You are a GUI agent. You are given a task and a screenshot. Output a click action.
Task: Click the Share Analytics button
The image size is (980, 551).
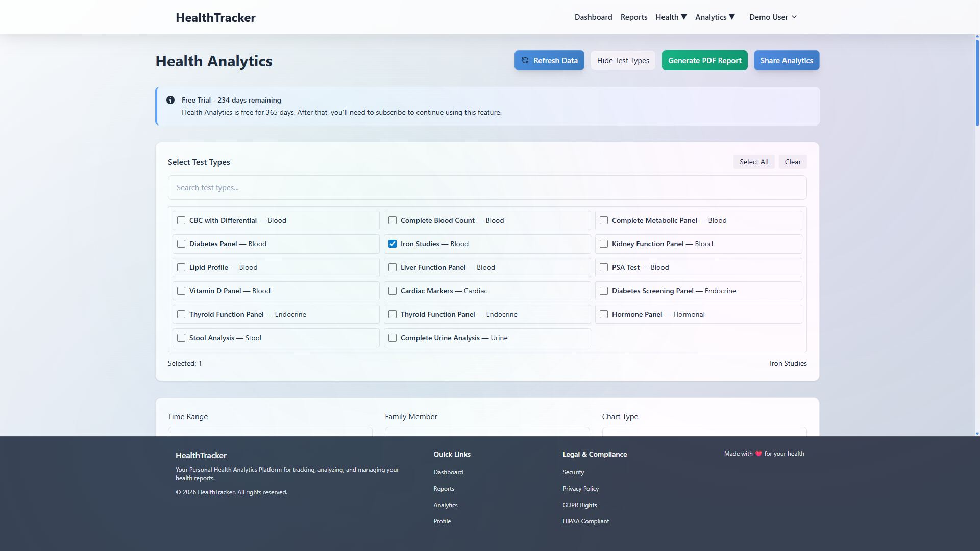tap(786, 60)
